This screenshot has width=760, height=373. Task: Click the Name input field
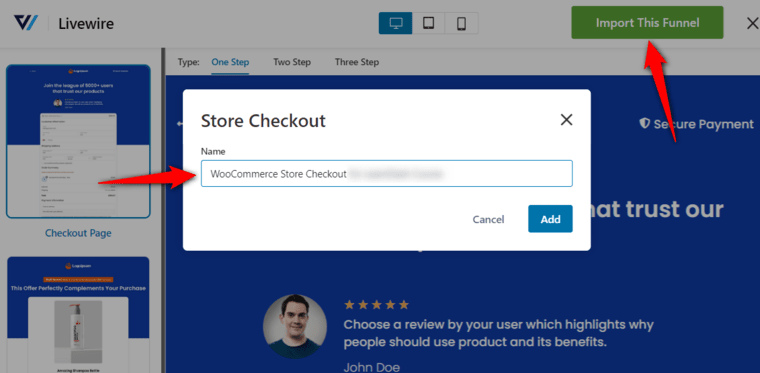click(387, 173)
